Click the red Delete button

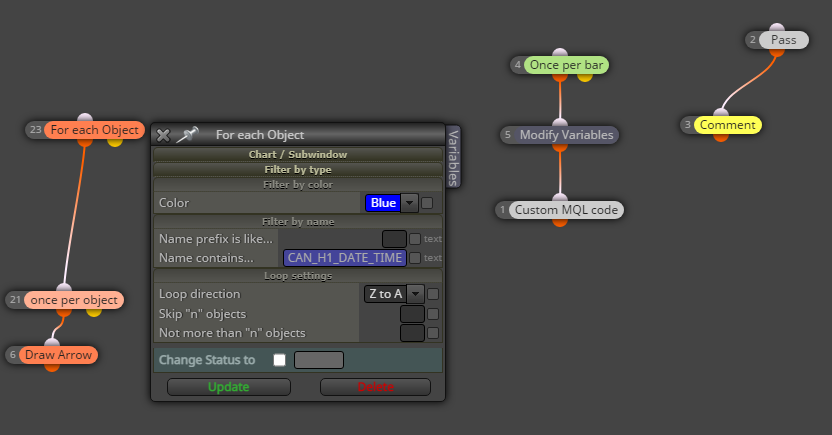pos(375,387)
